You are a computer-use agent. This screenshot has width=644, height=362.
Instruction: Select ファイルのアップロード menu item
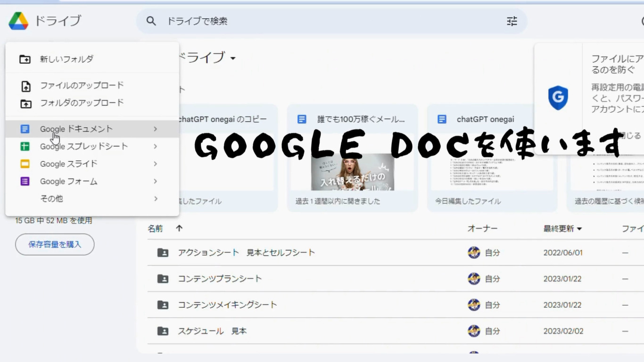pos(92,86)
